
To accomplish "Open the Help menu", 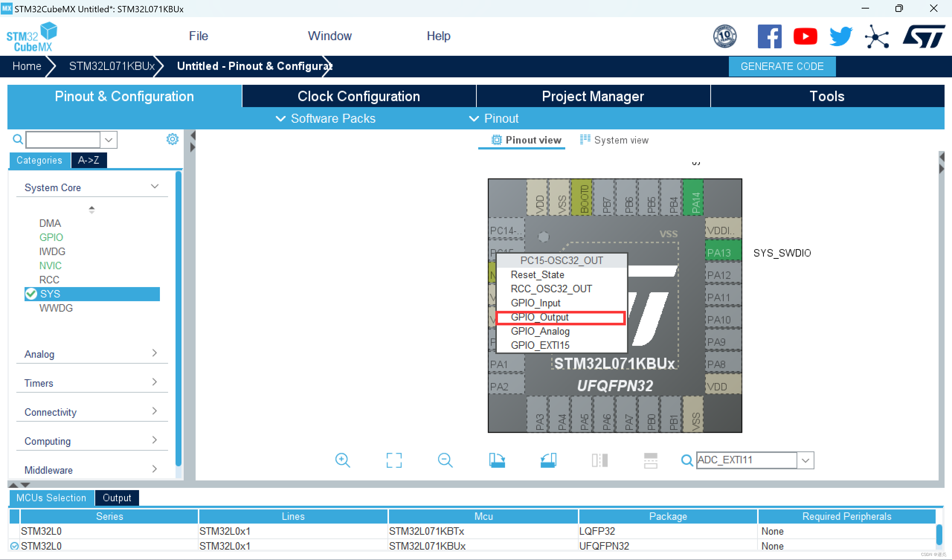I will (438, 36).
